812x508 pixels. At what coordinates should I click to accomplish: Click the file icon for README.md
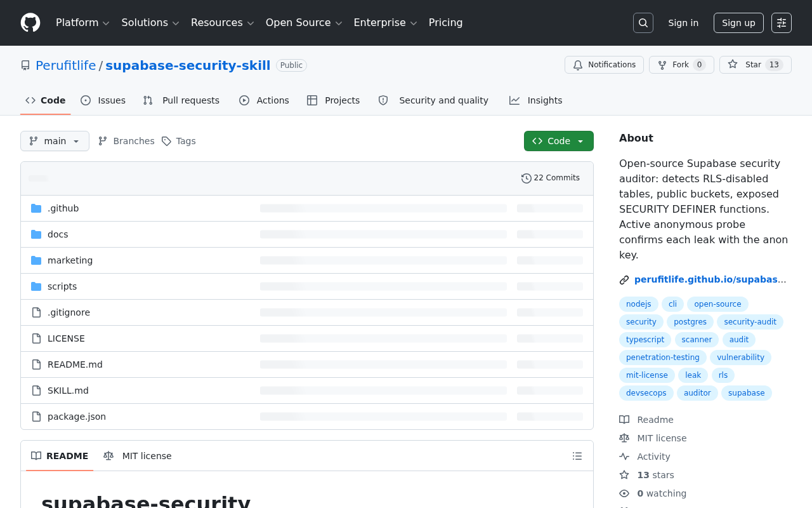pos(36,364)
